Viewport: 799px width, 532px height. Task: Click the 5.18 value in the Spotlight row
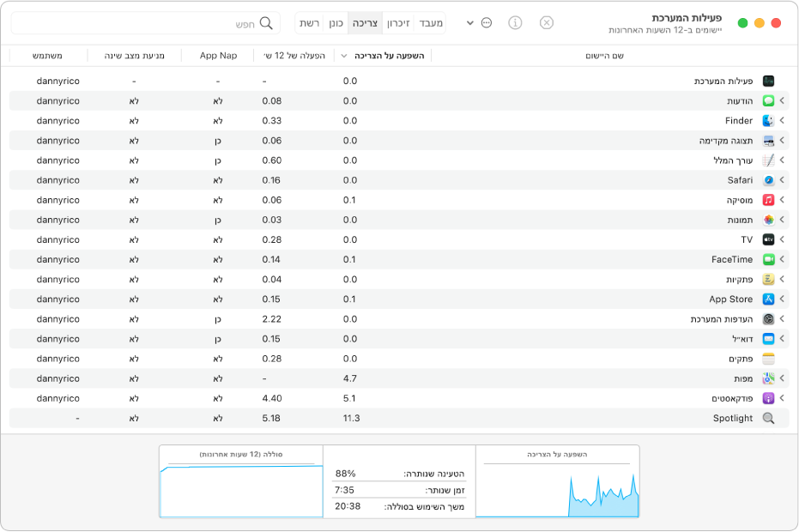tap(271, 419)
